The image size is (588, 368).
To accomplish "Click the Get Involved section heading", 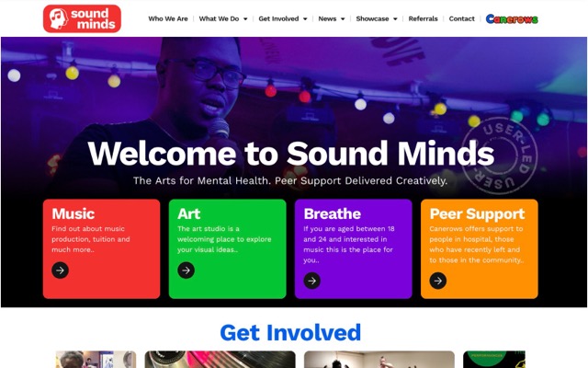I will pyautogui.click(x=290, y=333).
